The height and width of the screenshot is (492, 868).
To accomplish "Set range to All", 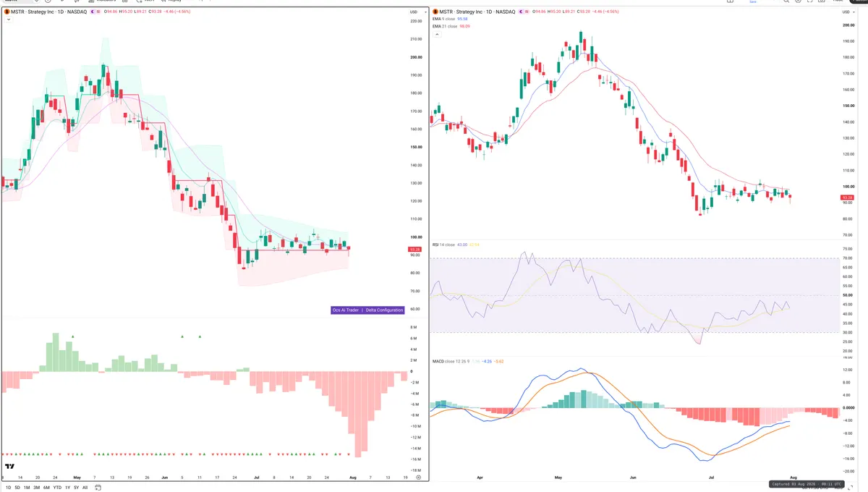I will point(85,488).
